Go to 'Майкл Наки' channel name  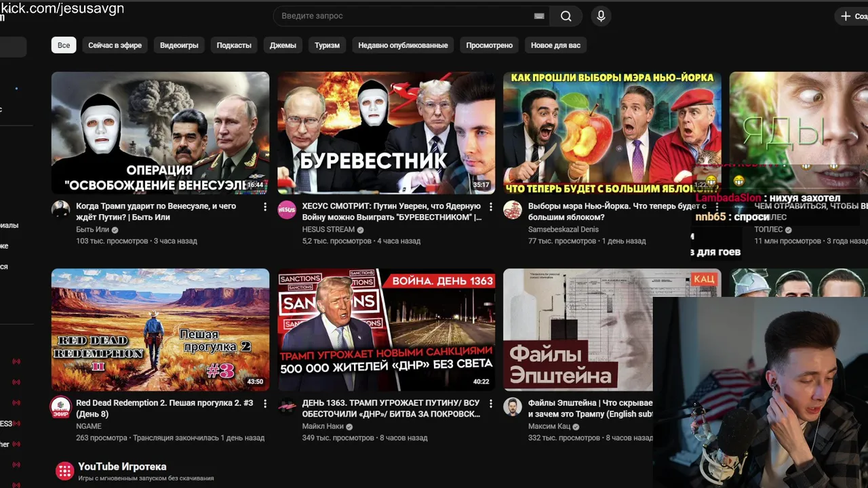pos(323,426)
